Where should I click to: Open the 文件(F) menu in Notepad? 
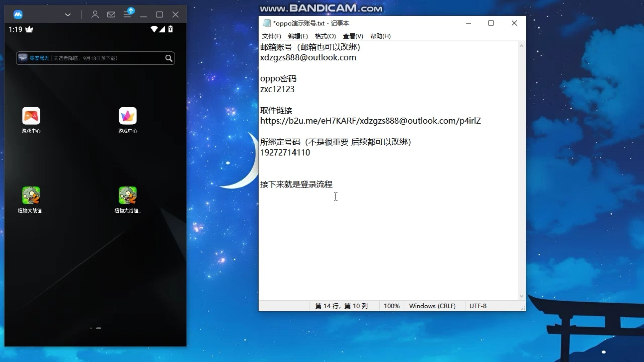click(271, 36)
